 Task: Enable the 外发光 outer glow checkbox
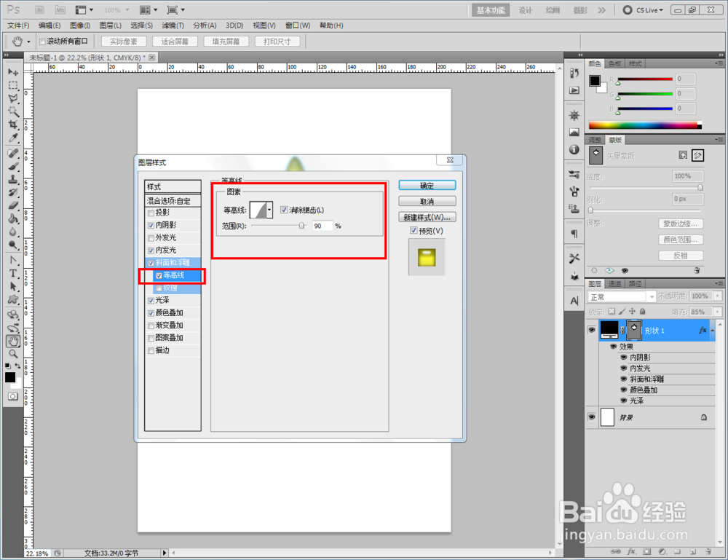pos(151,238)
